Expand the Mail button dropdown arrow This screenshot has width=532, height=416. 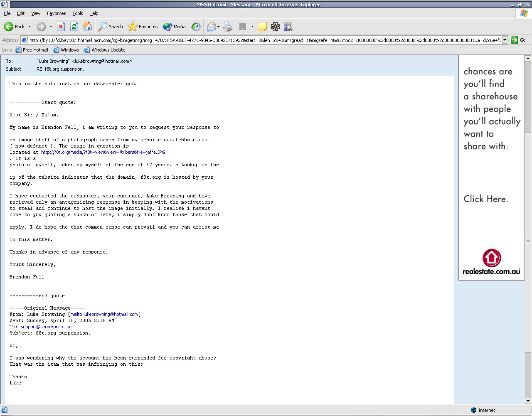tap(218, 27)
